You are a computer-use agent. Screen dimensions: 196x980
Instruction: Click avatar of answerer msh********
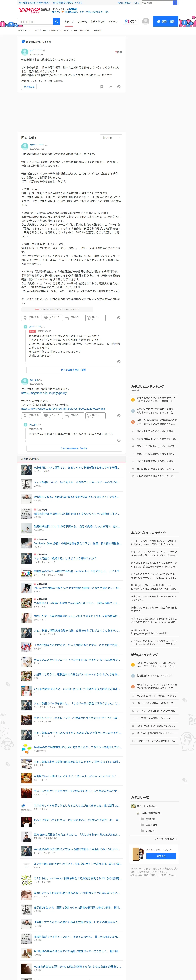[25, 147]
